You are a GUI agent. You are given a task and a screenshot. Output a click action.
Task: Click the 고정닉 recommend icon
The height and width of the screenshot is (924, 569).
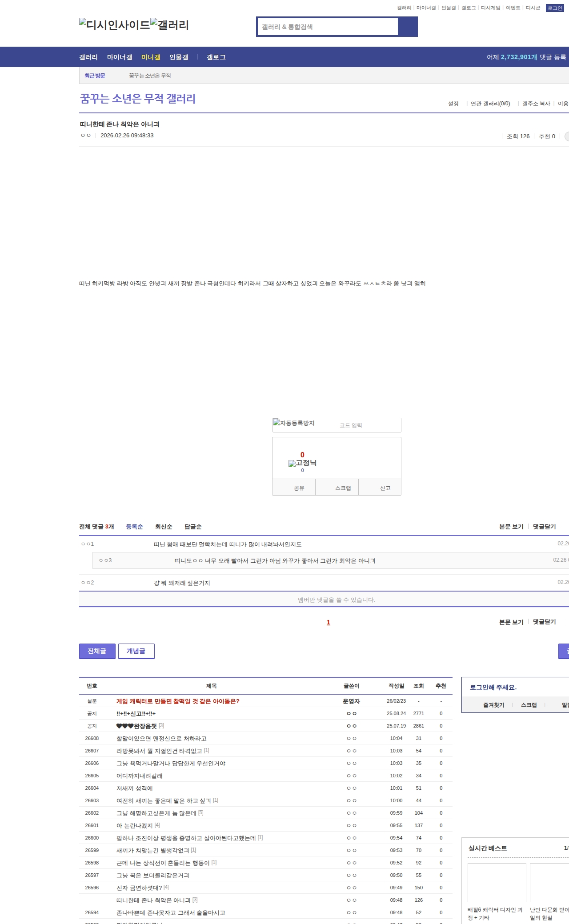302,463
